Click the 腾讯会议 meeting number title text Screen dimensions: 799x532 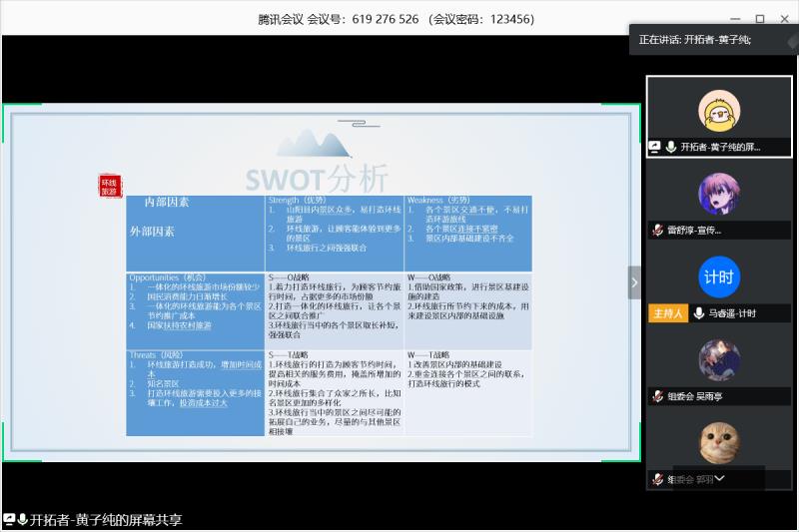tap(396, 19)
